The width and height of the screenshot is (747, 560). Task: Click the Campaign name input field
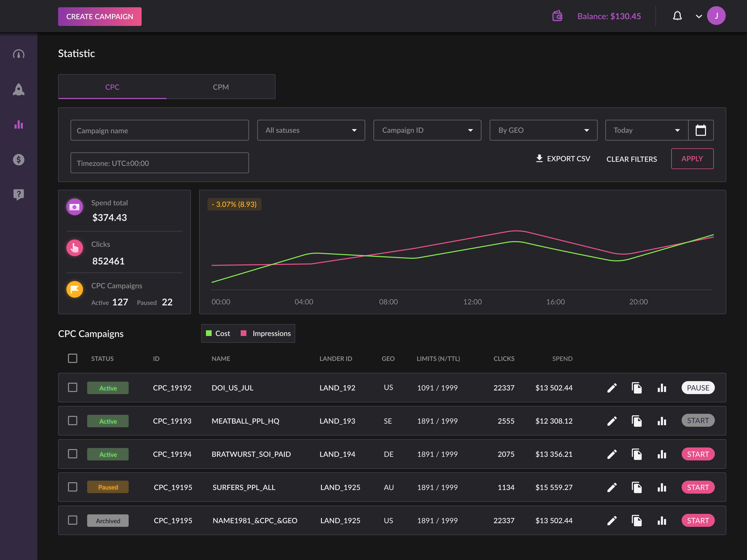[x=160, y=130]
